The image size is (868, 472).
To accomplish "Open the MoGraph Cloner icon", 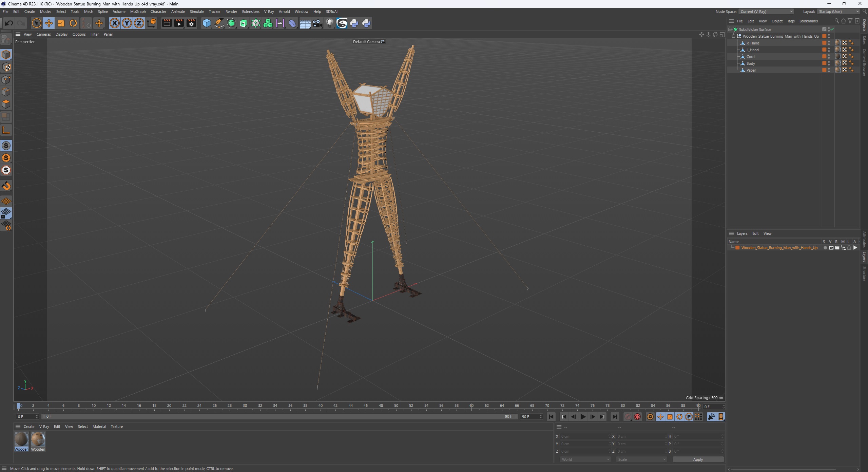I will [268, 23].
